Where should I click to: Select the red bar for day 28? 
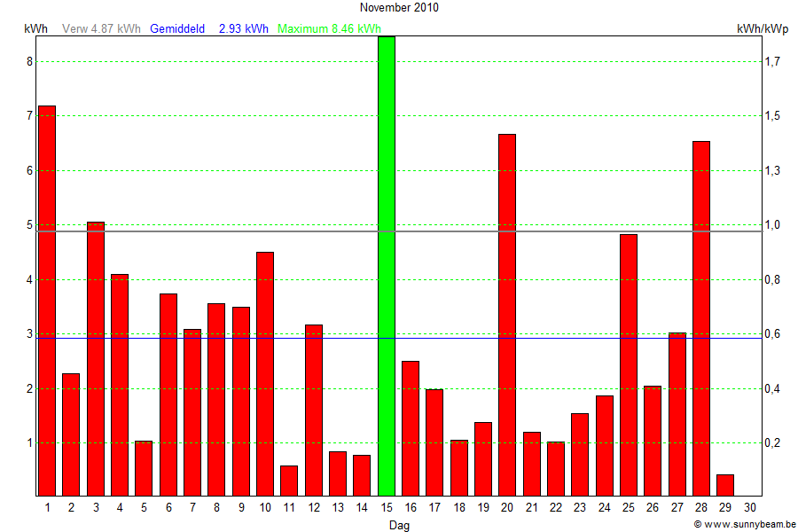[701, 318]
